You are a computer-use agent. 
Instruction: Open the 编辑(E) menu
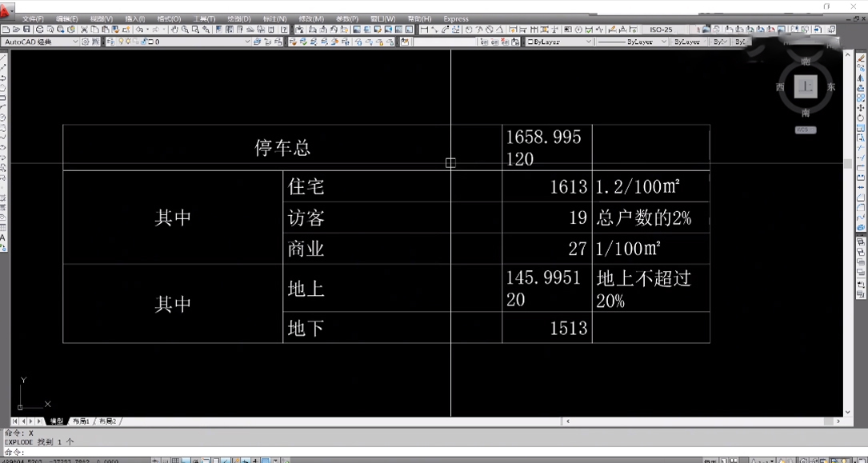tap(67, 19)
